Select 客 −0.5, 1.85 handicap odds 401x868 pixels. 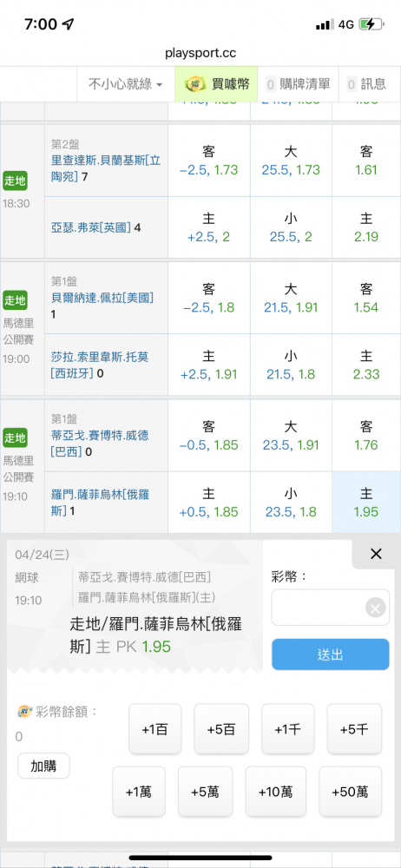209,436
